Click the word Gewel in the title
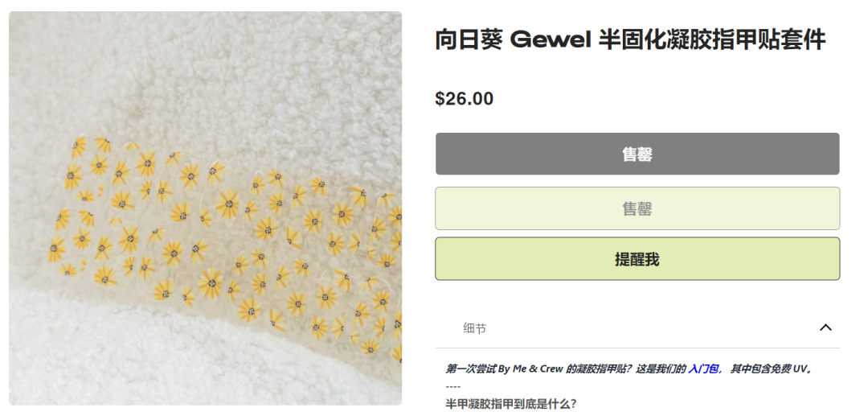This screenshot has width=868, height=416. click(551, 40)
